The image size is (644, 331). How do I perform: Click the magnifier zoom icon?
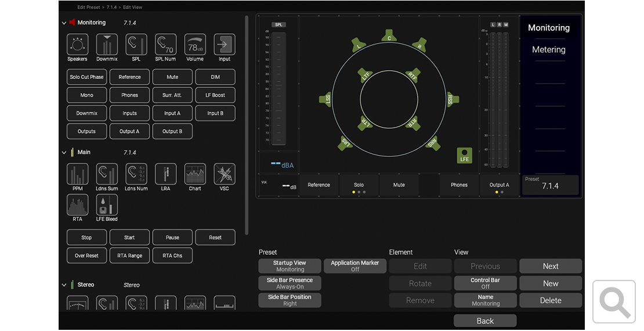(x=614, y=301)
